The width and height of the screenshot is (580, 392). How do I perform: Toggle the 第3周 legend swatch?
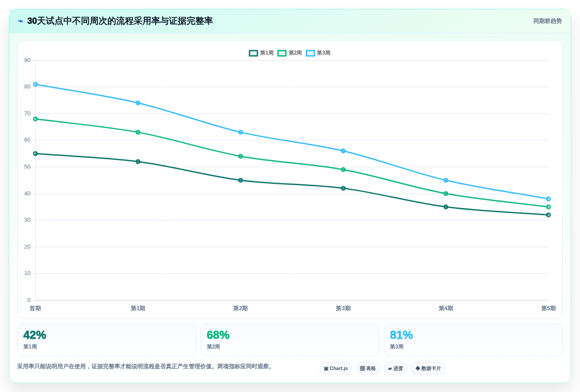tap(310, 53)
